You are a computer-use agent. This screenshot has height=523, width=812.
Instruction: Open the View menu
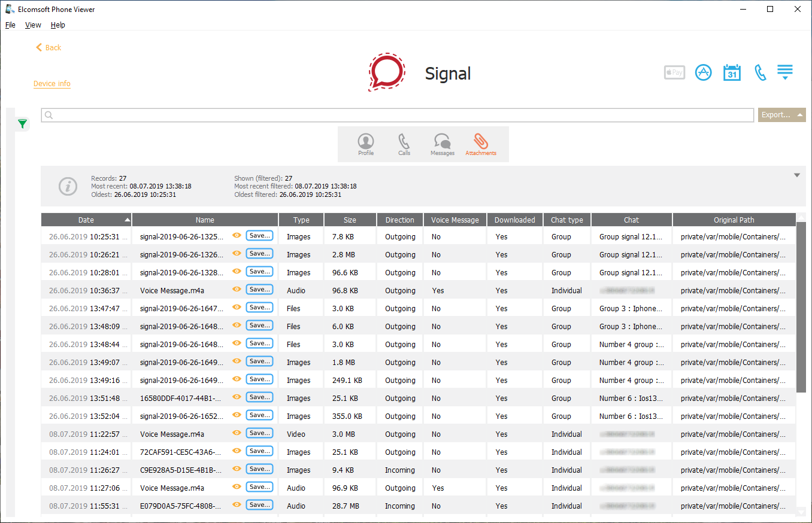pyautogui.click(x=33, y=25)
